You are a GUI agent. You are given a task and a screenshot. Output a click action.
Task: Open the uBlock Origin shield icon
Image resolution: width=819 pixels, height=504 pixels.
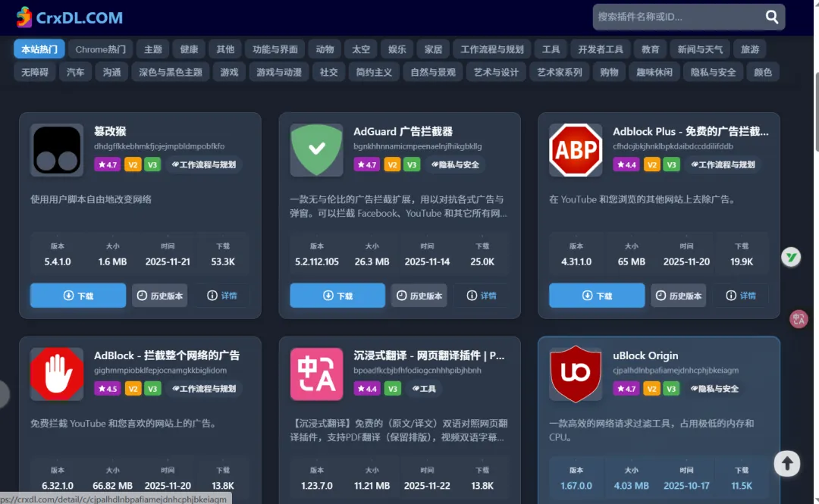576,374
